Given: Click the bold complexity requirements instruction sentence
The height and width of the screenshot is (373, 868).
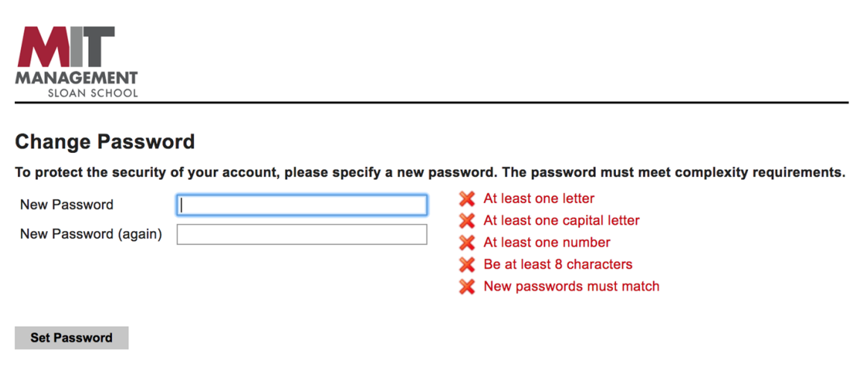Looking at the screenshot, I should pos(430,173).
